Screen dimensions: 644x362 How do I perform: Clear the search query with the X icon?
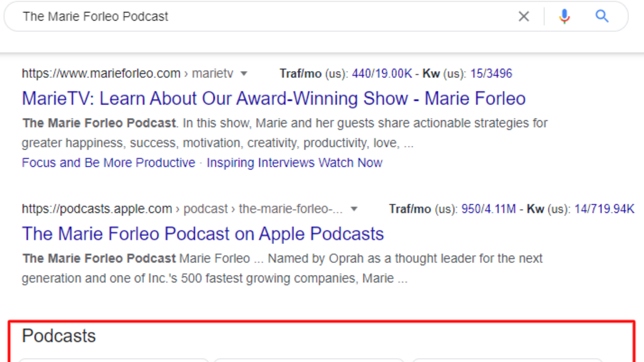pos(524,16)
